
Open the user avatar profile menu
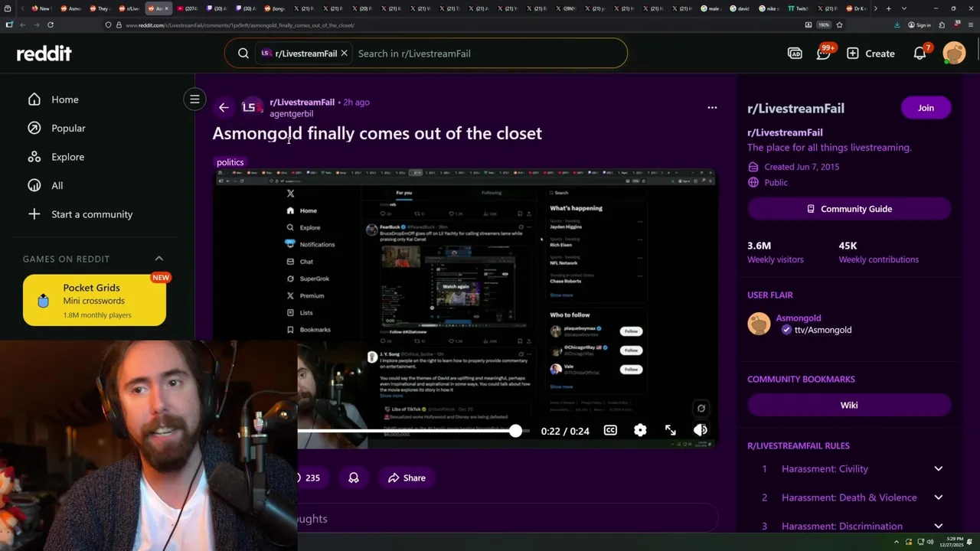(954, 54)
